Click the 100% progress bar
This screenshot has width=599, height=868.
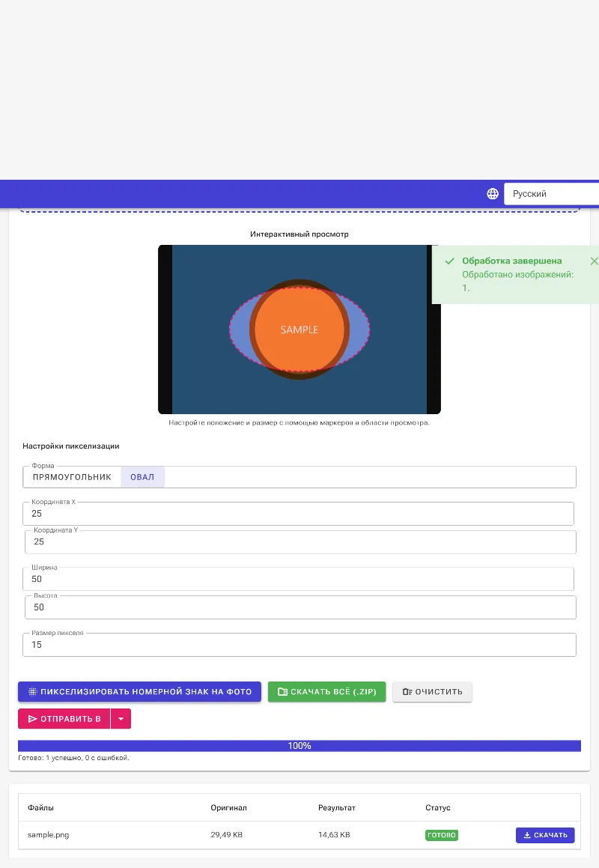pos(299,746)
